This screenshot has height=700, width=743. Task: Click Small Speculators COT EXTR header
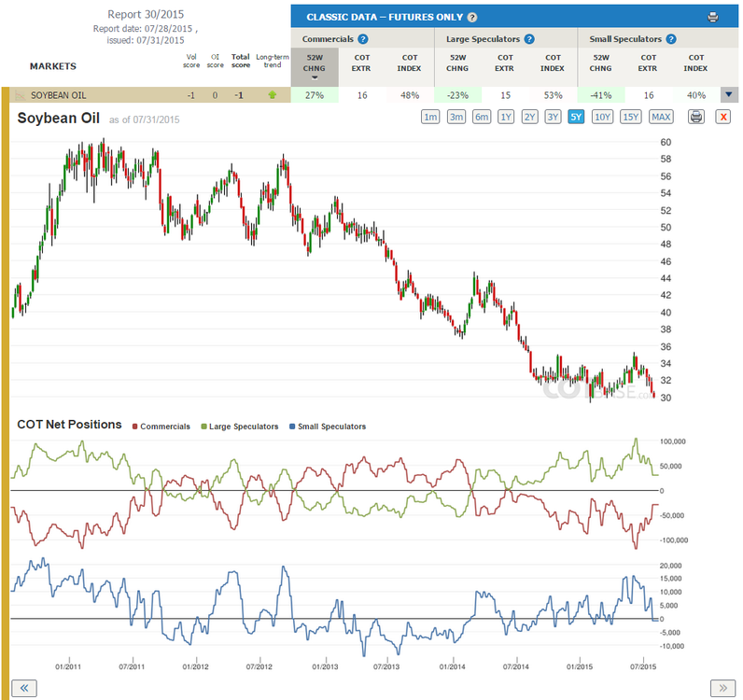pyautogui.click(x=648, y=63)
